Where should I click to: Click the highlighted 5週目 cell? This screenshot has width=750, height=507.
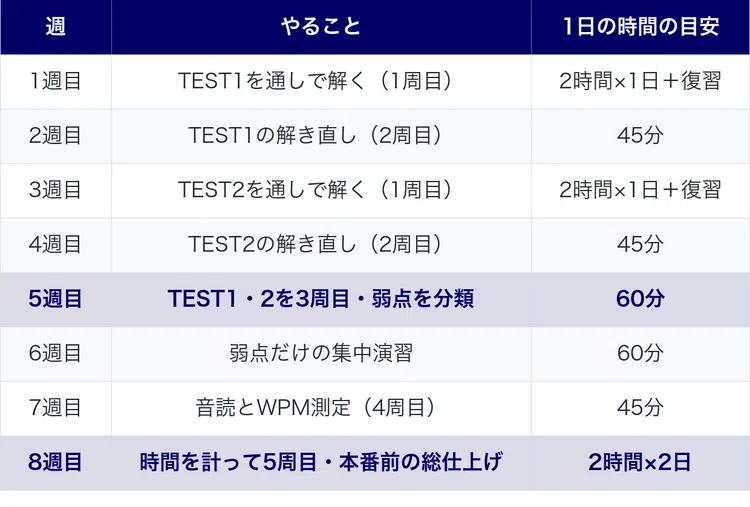pyautogui.click(x=55, y=299)
